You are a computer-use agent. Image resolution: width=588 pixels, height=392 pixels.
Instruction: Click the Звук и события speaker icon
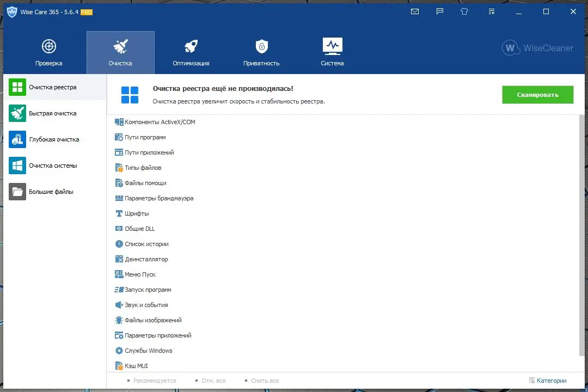point(119,305)
